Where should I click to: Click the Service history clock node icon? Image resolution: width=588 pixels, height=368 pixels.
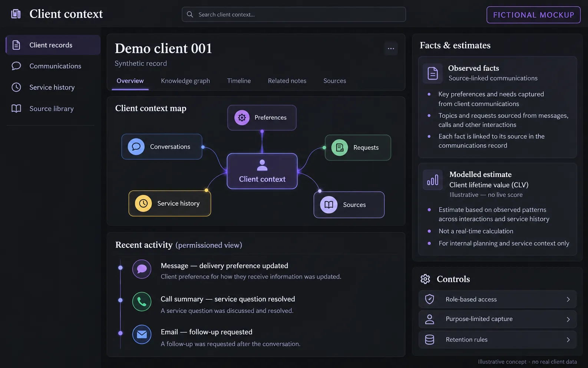[143, 203]
